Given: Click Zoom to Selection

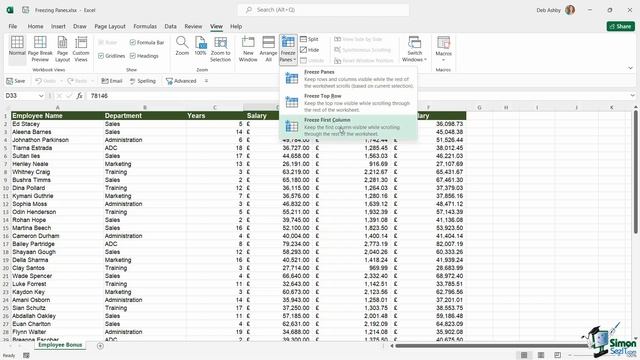Looking at the screenshot, I should pos(220,49).
